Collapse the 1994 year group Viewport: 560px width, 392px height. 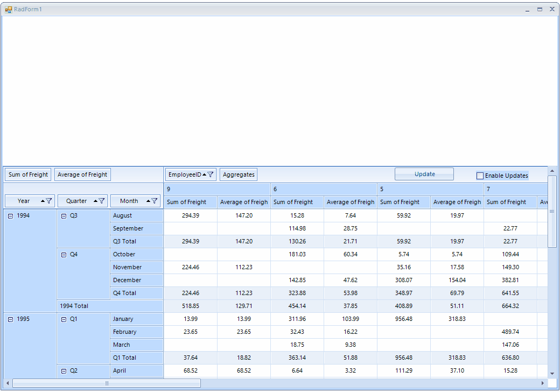11,215
